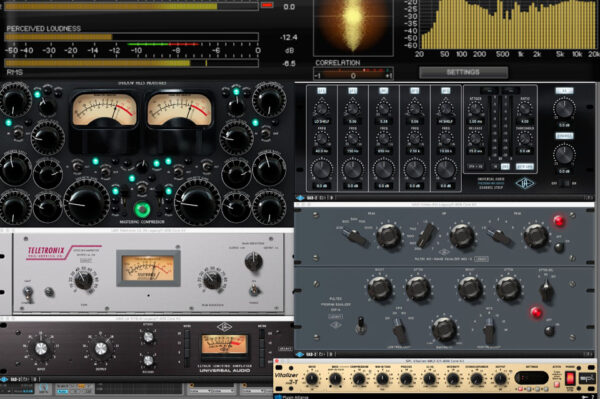Click the UAD logo icon in 1176 toolbar
The width and height of the screenshot is (600, 399).
click(4, 379)
